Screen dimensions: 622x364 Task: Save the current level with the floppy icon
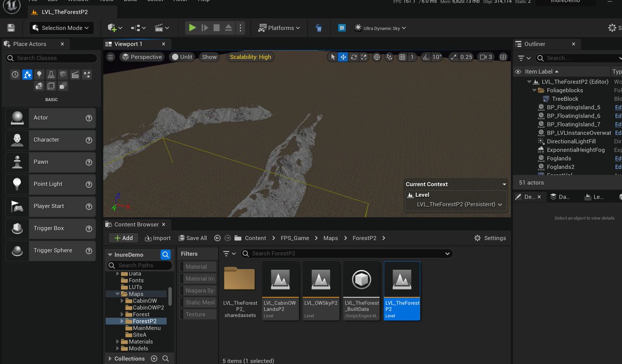[11, 28]
